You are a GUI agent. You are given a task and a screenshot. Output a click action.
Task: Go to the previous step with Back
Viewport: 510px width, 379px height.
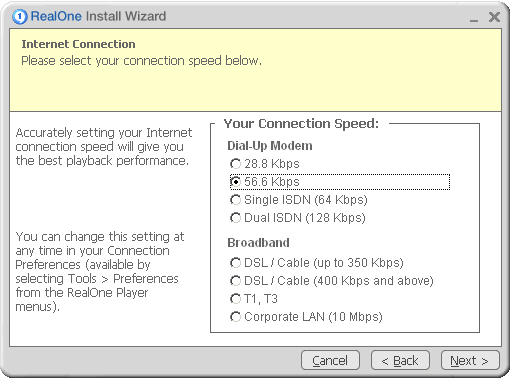400,360
